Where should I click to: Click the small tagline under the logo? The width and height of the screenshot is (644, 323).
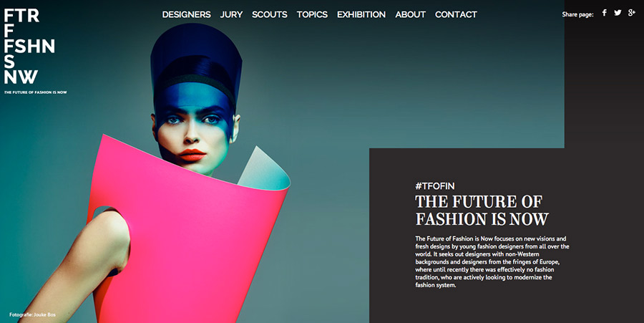tap(35, 92)
